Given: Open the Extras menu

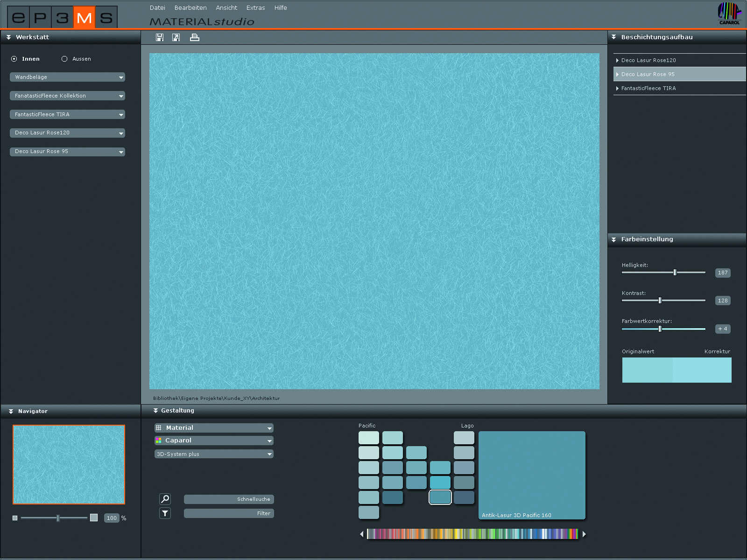Looking at the screenshot, I should coord(255,8).
